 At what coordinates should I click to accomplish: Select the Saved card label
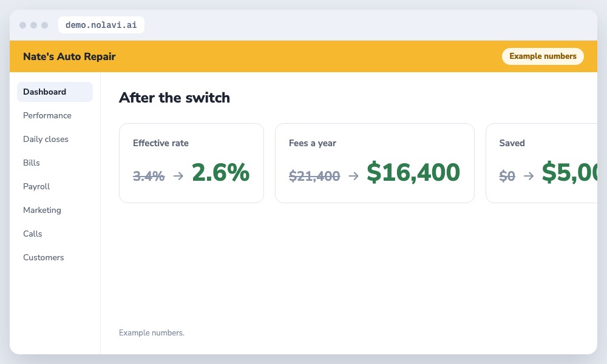(512, 143)
